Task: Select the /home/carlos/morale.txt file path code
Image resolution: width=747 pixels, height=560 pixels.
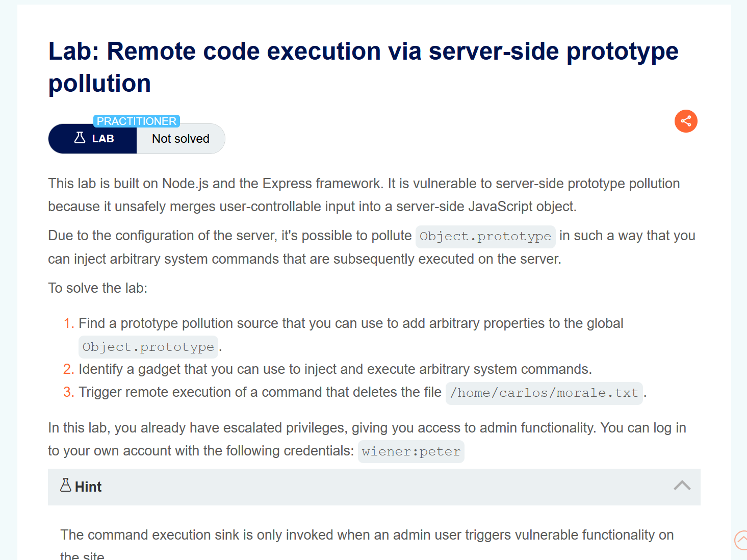Action: tap(544, 393)
